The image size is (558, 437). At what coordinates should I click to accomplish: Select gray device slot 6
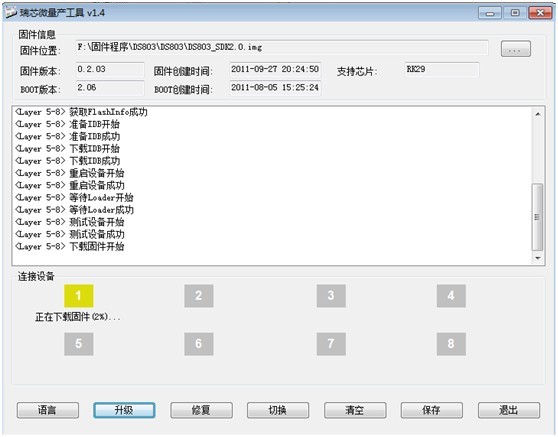(199, 344)
